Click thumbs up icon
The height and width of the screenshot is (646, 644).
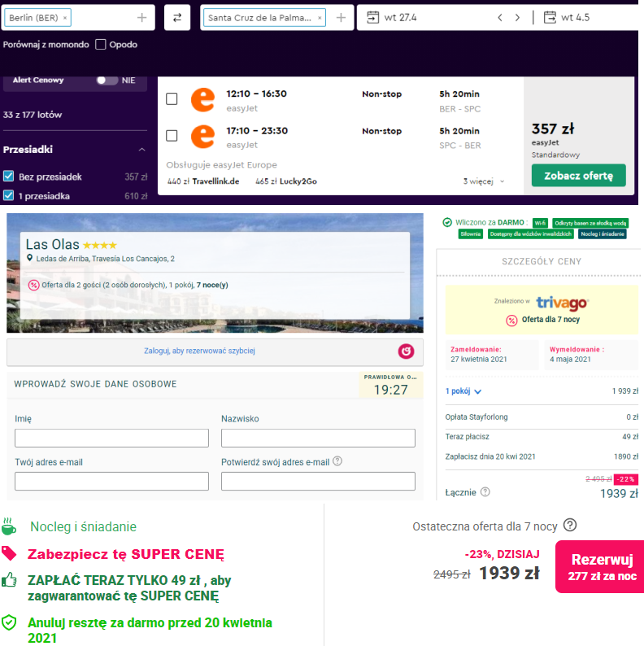[9, 579]
